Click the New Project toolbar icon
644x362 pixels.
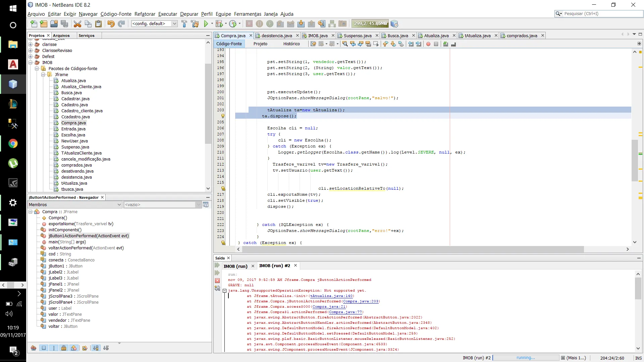44,24
